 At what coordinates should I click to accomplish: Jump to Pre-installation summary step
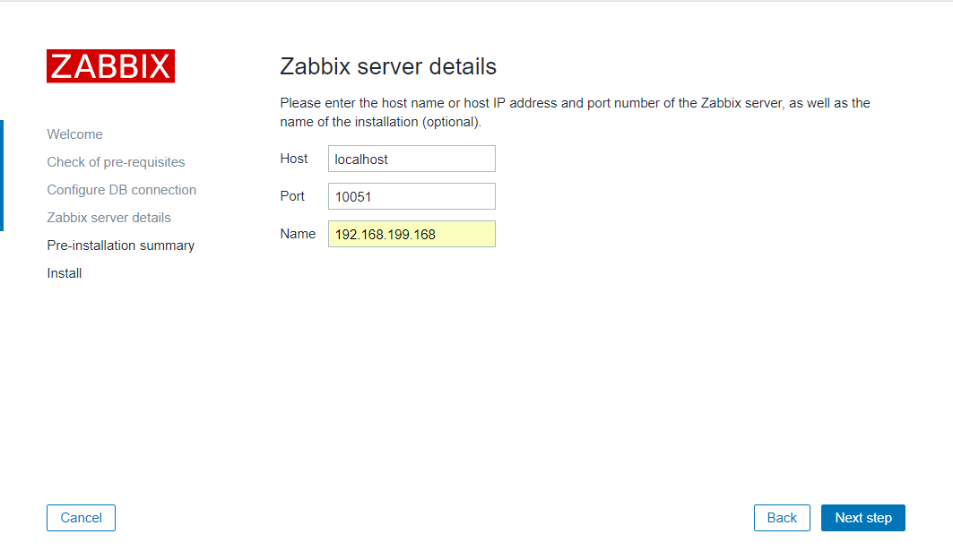pyautogui.click(x=120, y=246)
